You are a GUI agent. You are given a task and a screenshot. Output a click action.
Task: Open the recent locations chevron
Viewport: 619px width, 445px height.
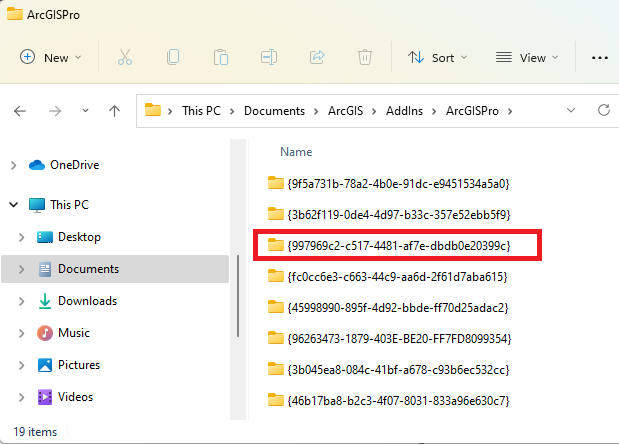[x=85, y=111]
